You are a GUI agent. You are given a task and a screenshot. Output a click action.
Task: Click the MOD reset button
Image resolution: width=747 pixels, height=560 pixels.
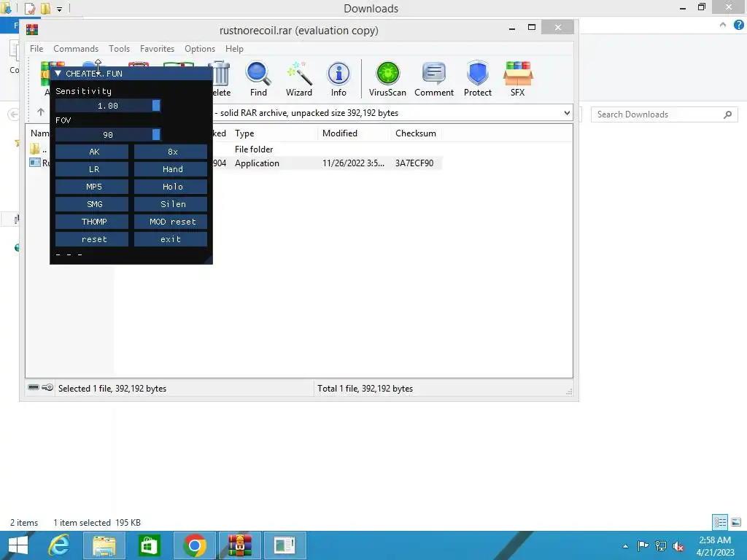[171, 222]
